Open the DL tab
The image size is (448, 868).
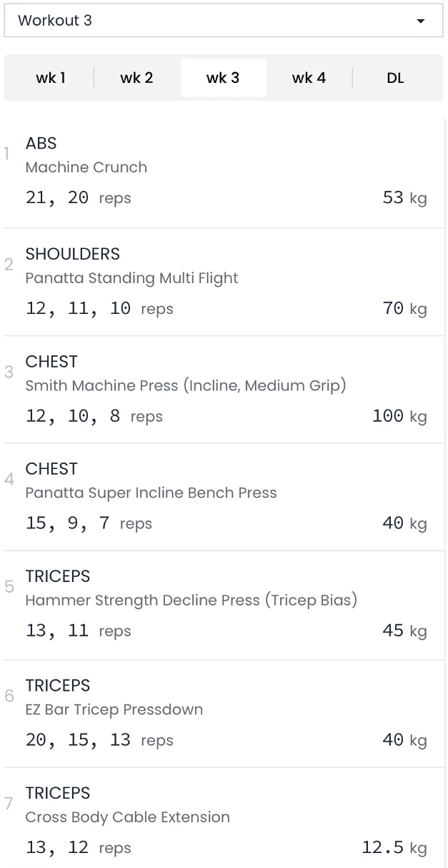point(395,78)
